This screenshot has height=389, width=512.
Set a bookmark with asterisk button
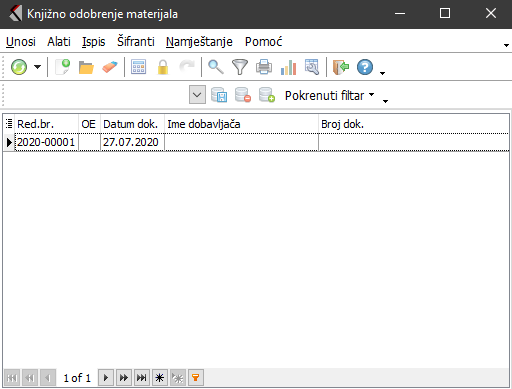tap(160, 378)
